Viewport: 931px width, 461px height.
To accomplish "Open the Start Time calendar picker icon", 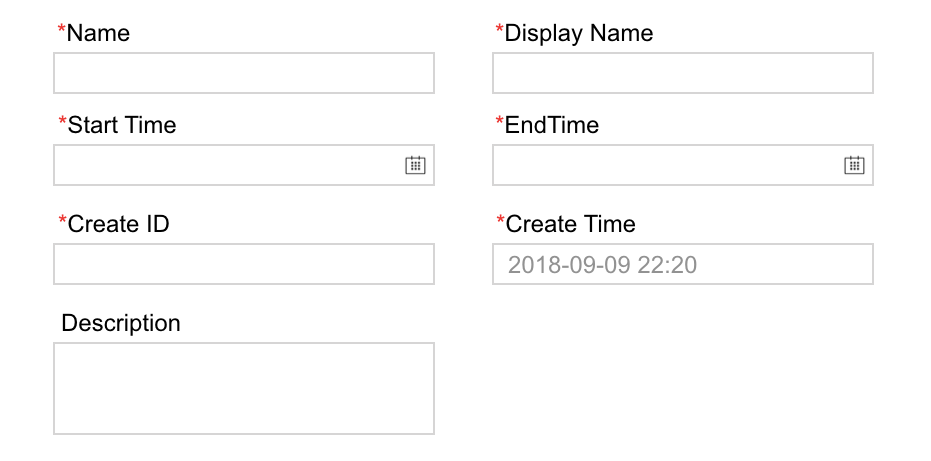I will [x=415, y=165].
